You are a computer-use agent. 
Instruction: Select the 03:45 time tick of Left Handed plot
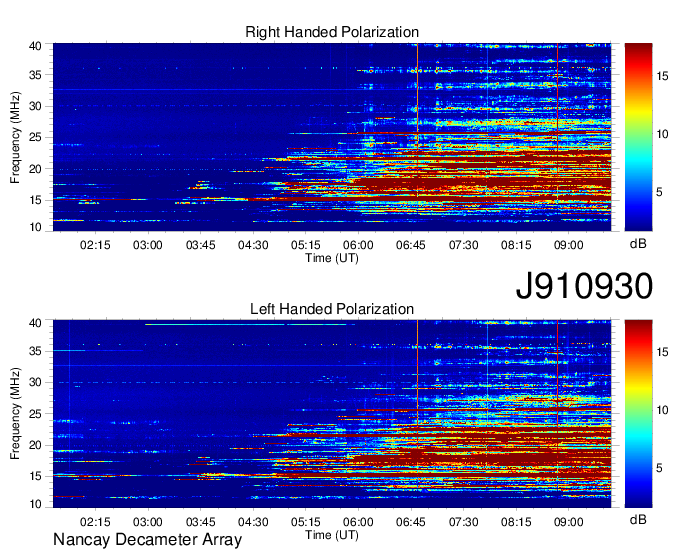(x=200, y=522)
